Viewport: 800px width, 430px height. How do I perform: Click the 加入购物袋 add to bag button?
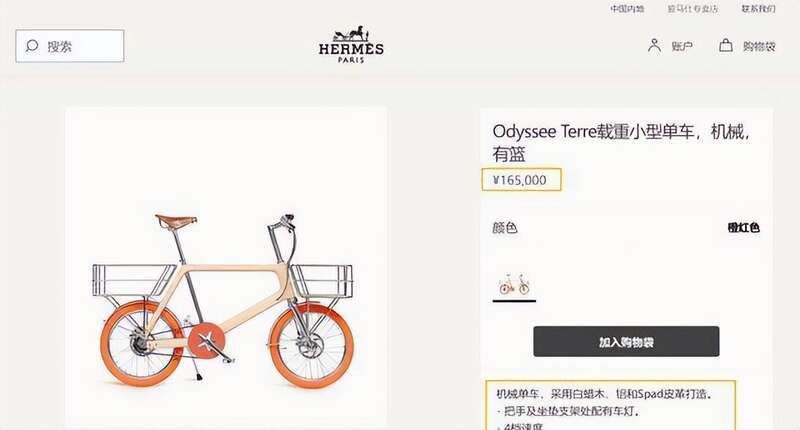[626, 341]
